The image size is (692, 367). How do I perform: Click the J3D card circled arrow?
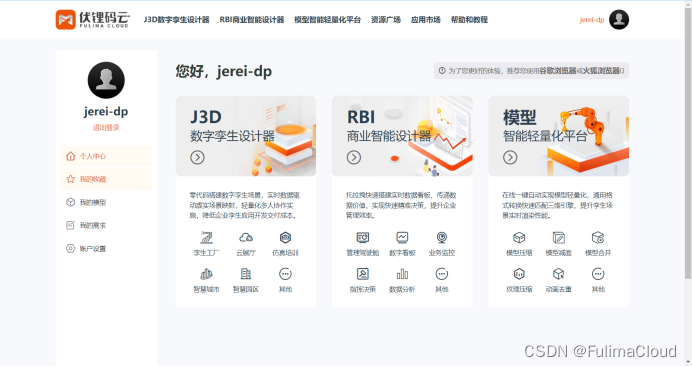(197, 157)
